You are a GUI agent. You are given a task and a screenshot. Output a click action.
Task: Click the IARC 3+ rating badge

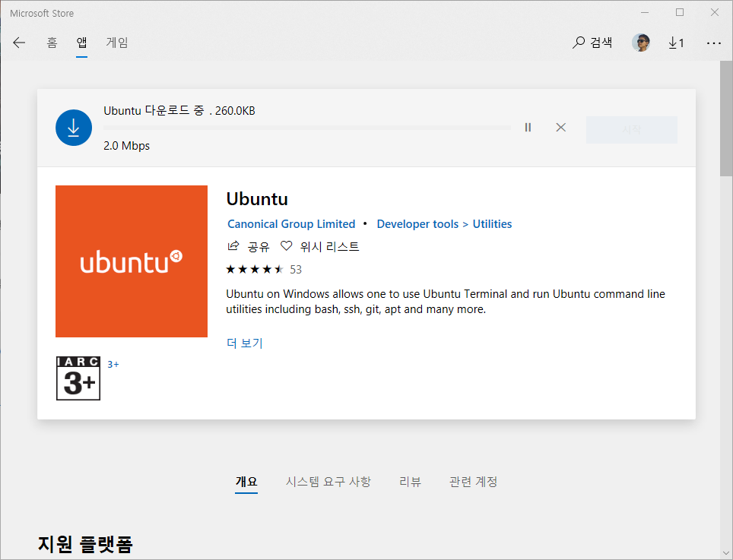(78, 378)
